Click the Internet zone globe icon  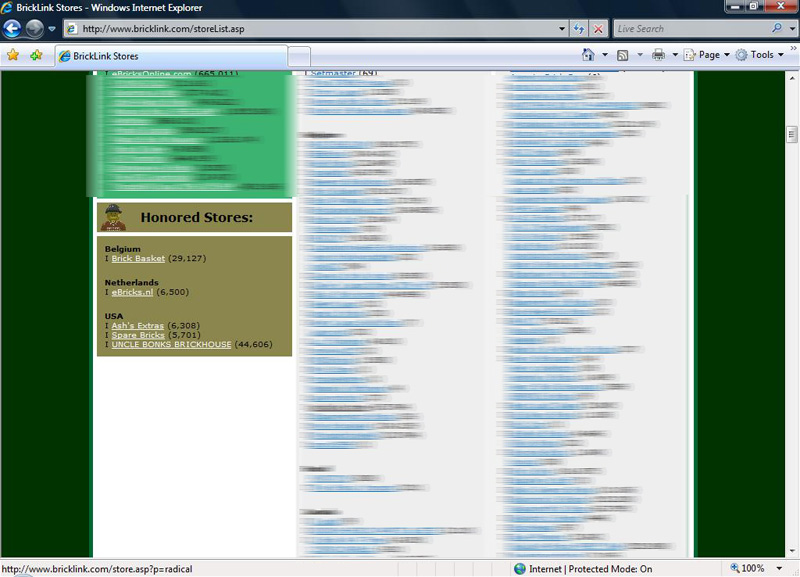520,569
